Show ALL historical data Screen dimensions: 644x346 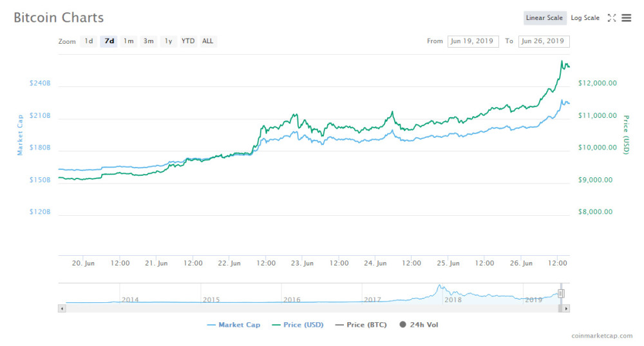click(x=208, y=41)
